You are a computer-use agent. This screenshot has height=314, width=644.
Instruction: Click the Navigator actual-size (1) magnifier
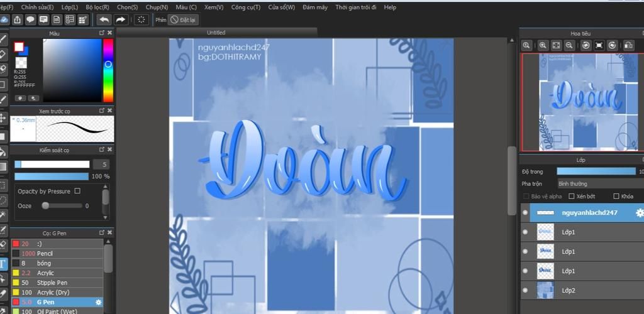point(526,45)
